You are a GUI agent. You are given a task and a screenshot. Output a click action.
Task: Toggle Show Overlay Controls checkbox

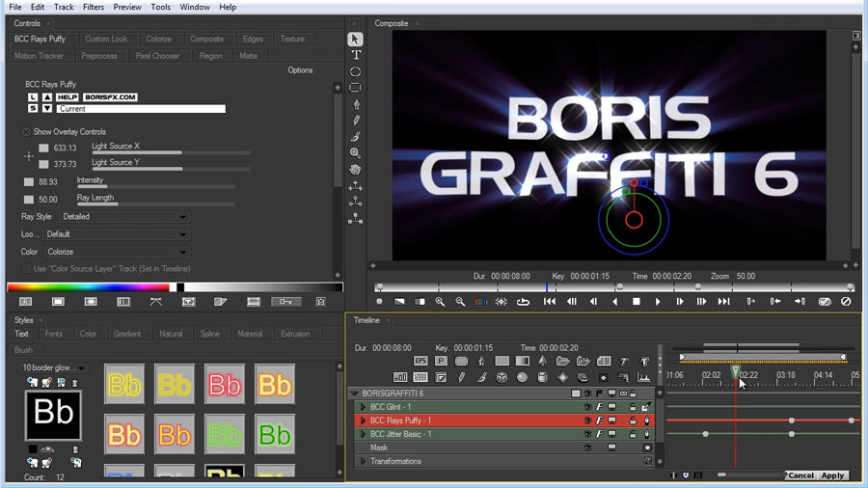click(x=26, y=132)
